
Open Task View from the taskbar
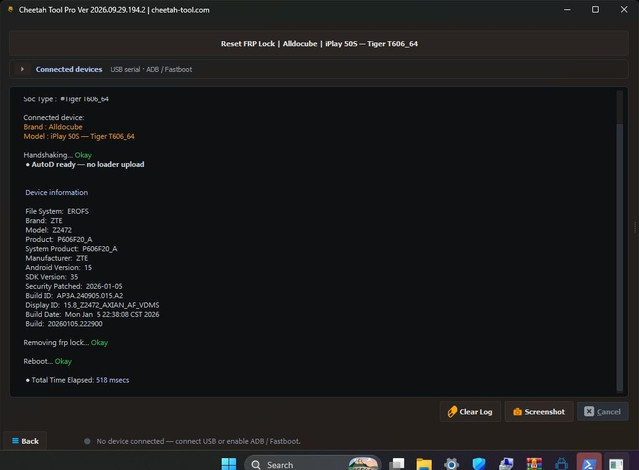point(397,464)
